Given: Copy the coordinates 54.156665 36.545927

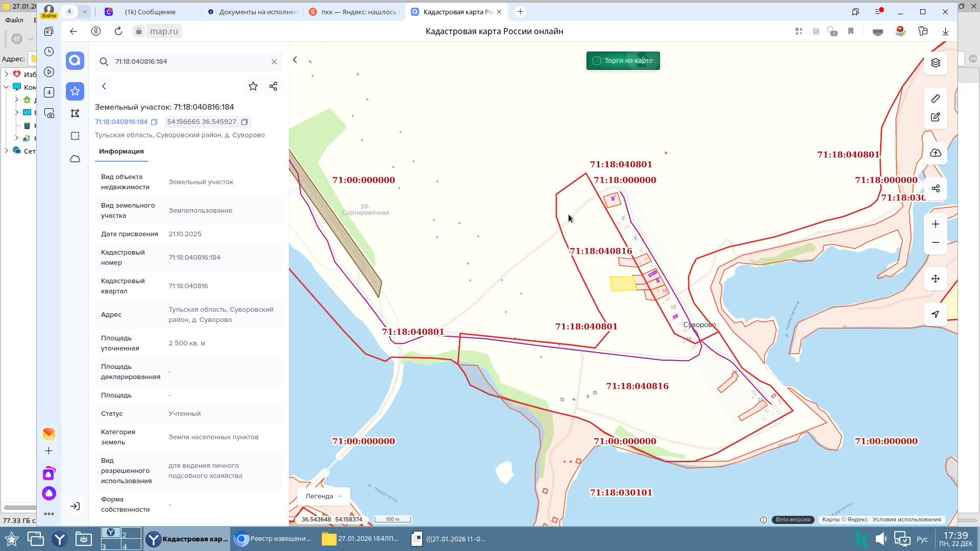Looking at the screenshot, I should click(x=244, y=122).
